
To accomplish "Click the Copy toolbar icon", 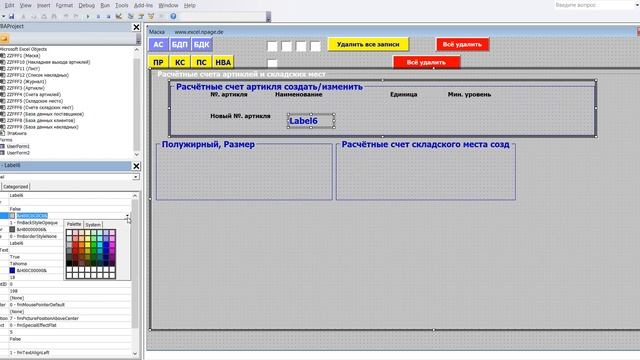I will [33, 16].
